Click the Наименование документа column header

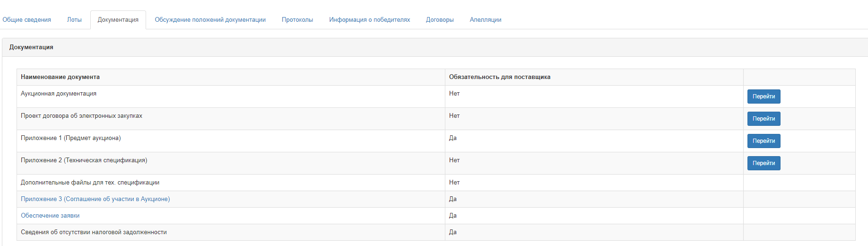(60, 77)
